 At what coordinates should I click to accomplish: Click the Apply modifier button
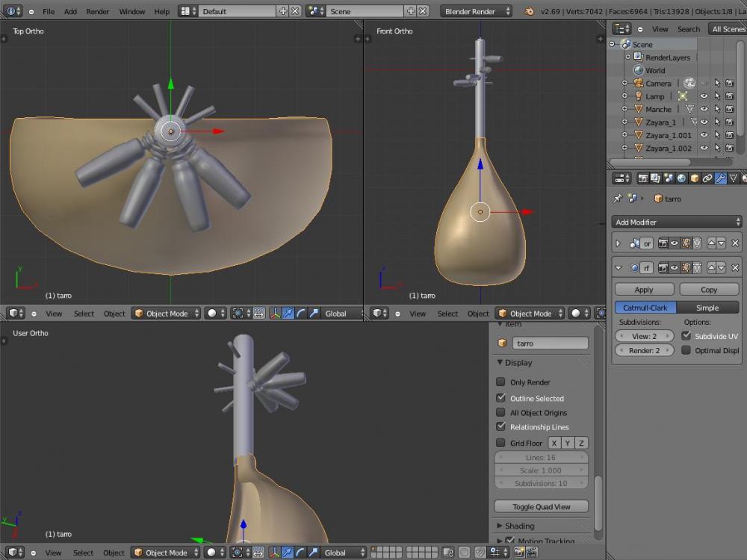click(x=644, y=290)
